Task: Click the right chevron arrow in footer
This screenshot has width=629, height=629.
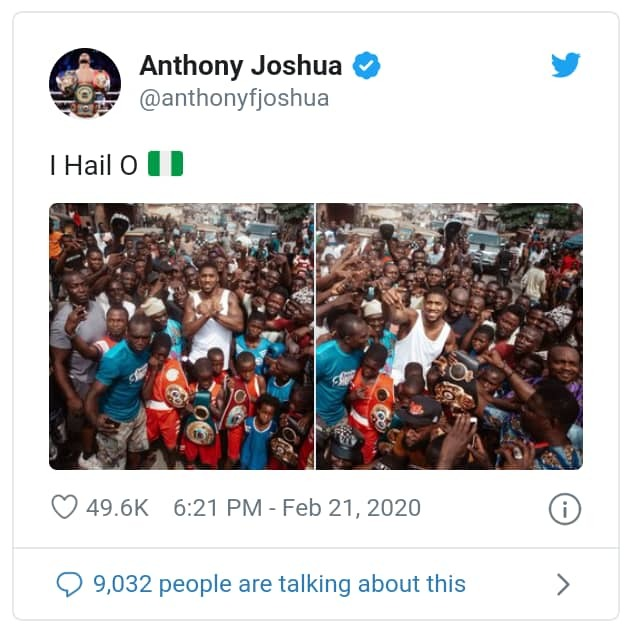Action: point(563,584)
